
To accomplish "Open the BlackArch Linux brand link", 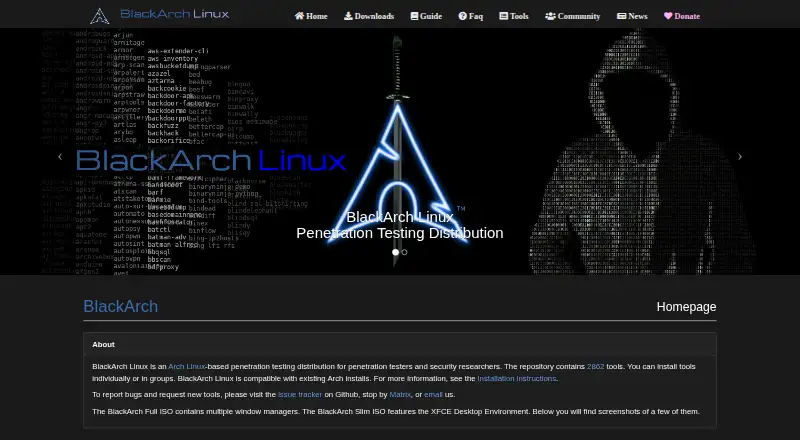I will [174, 14].
